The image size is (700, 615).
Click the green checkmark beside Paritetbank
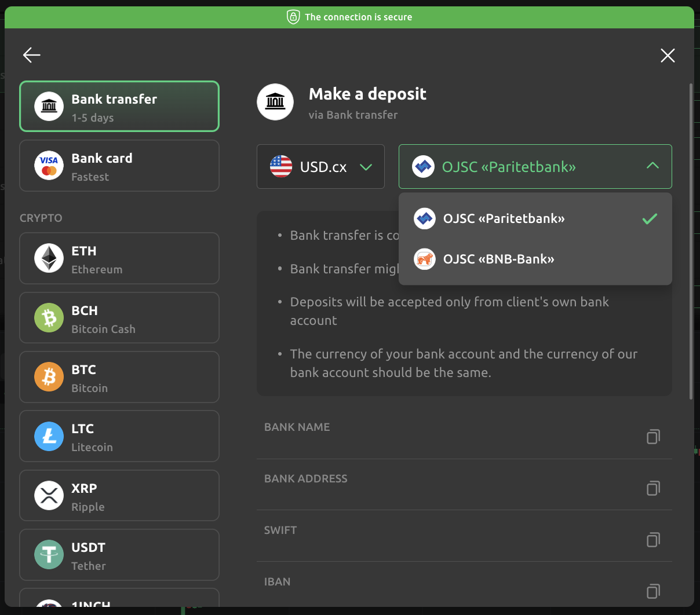pos(650,219)
